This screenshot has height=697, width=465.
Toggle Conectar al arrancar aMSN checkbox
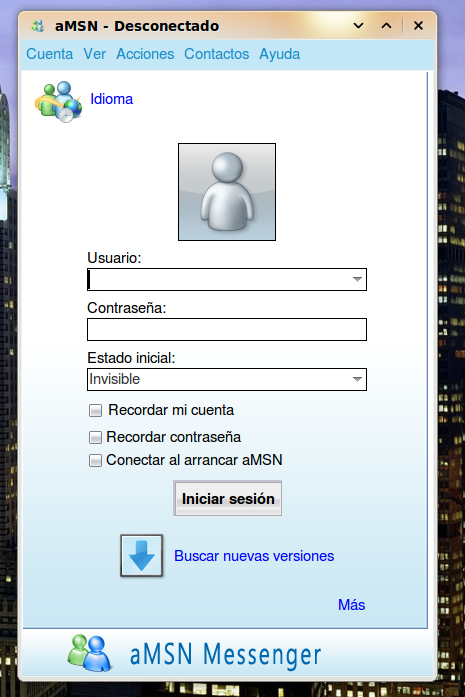[x=95, y=460]
